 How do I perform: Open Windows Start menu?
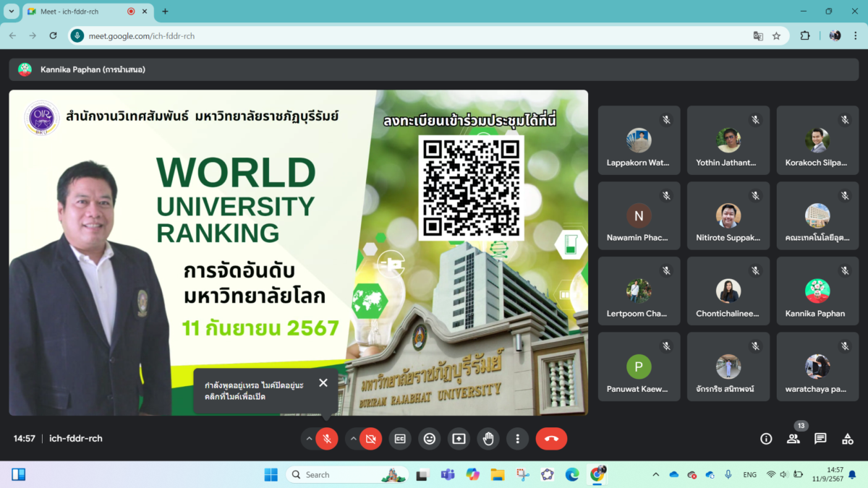[x=271, y=474]
